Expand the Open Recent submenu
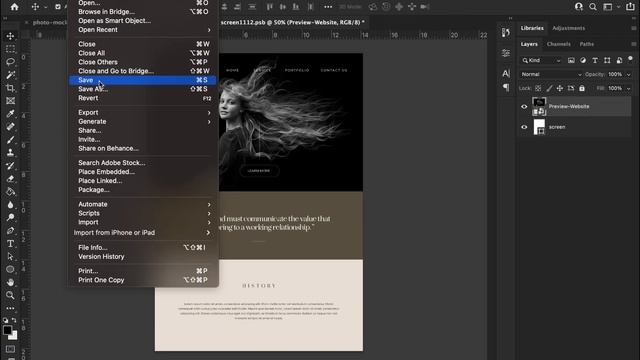 [143, 30]
